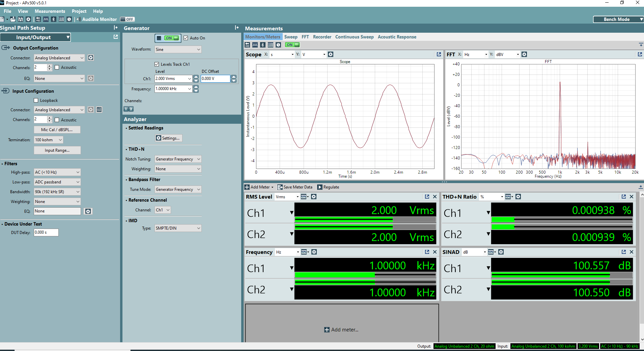Open IMD Type SMPTE/DIN dropdown
The height and width of the screenshot is (351, 644).
(178, 228)
